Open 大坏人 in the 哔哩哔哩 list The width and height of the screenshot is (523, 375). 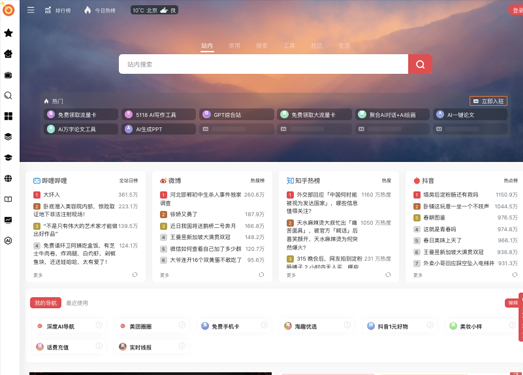pyautogui.click(x=52, y=195)
